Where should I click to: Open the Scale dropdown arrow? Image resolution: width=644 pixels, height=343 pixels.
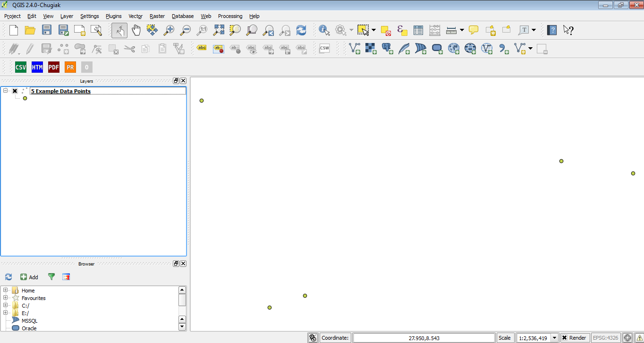click(x=555, y=338)
